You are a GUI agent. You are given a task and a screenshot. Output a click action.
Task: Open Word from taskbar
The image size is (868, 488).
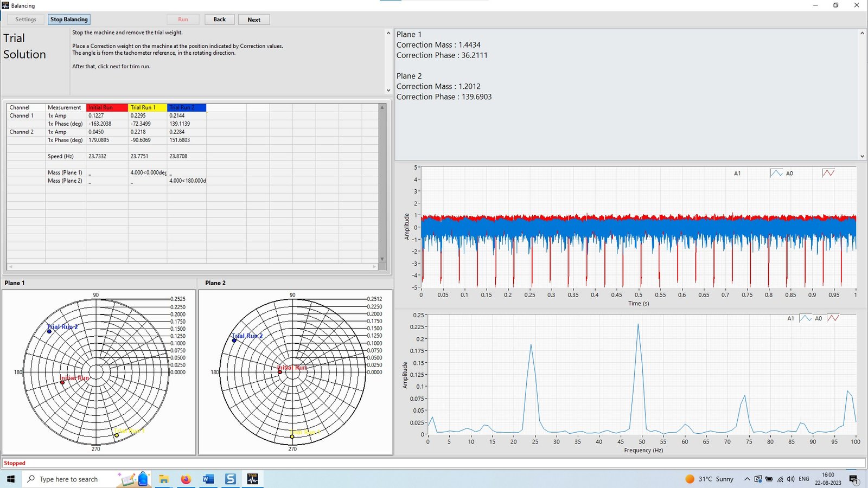pyautogui.click(x=208, y=479)
